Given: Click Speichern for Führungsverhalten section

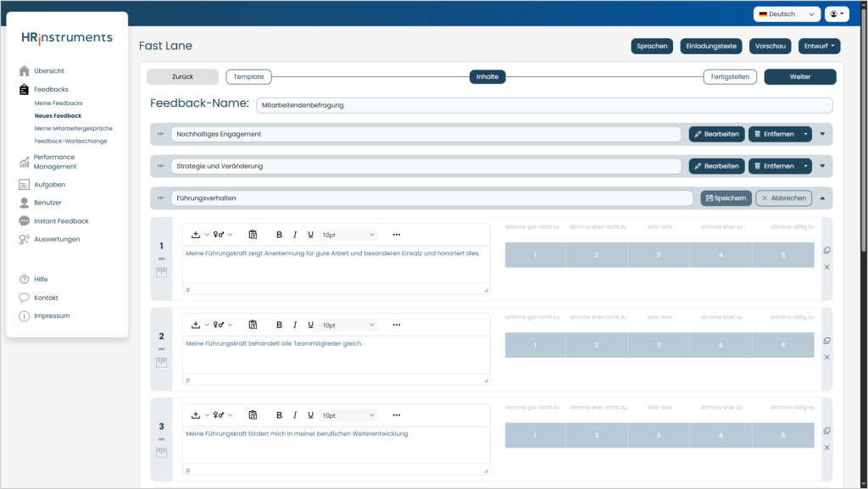Looking at the screenshot, I should pos(726,198).
